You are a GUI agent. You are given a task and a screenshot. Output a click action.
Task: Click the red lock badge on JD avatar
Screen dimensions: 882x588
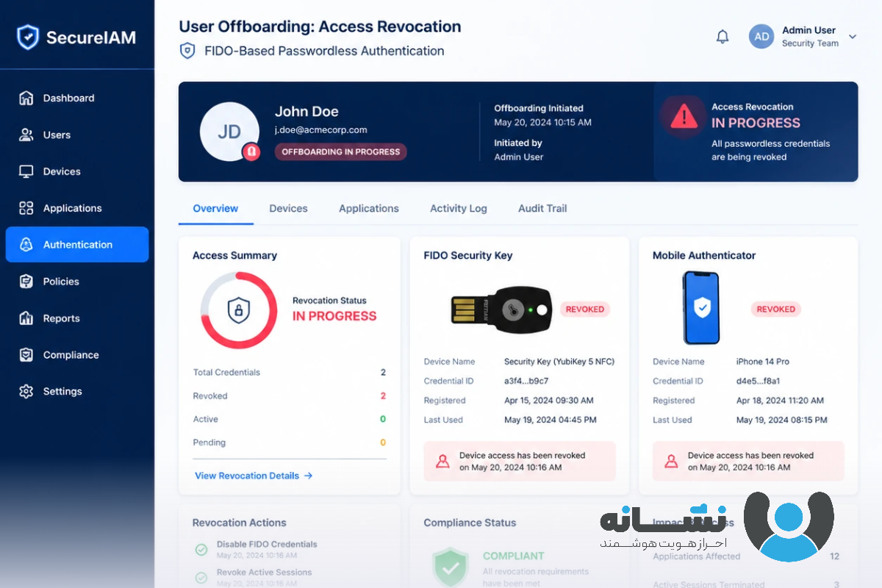pos(251,151)
